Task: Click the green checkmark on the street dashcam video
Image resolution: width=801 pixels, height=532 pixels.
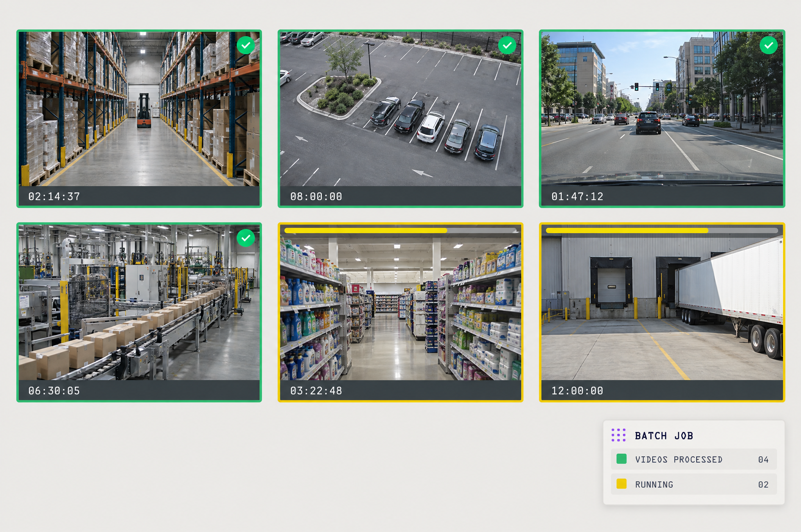Action: 769,45
